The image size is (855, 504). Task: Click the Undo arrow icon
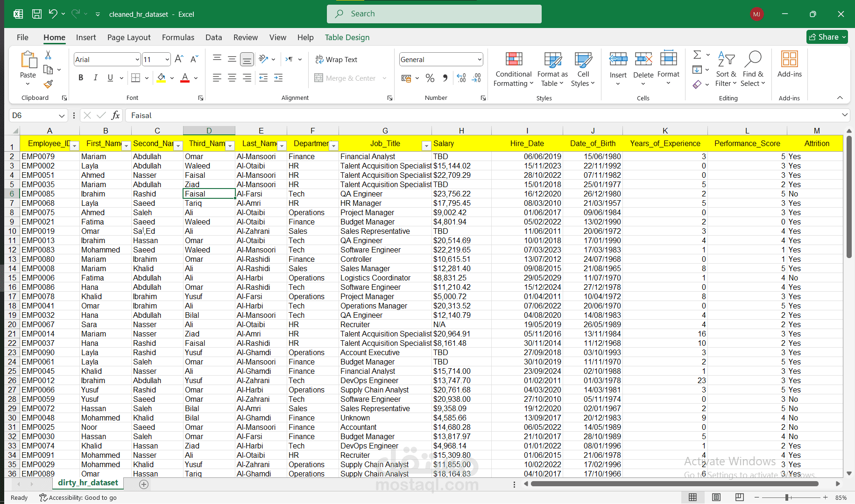pos(53,14)
